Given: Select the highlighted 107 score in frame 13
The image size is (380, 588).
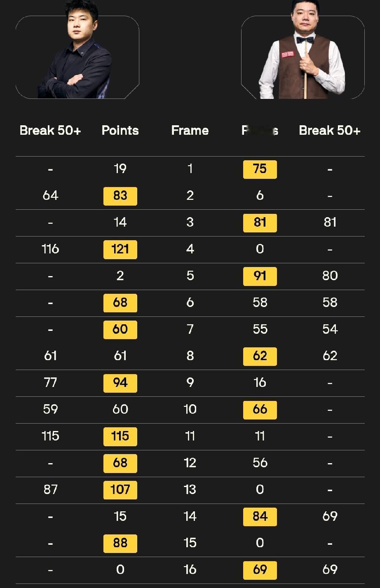Looking at the screenshot, I should click(120, 490).
